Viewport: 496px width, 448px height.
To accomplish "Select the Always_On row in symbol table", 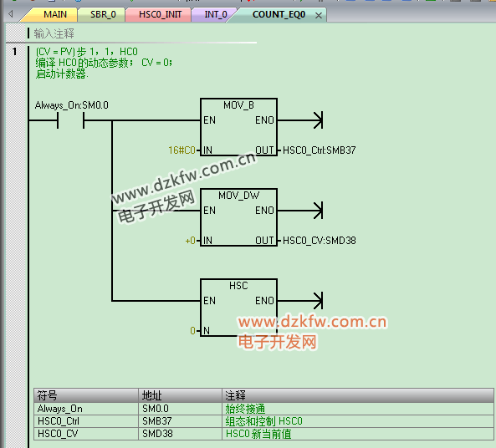I will (x=263, y=409).
